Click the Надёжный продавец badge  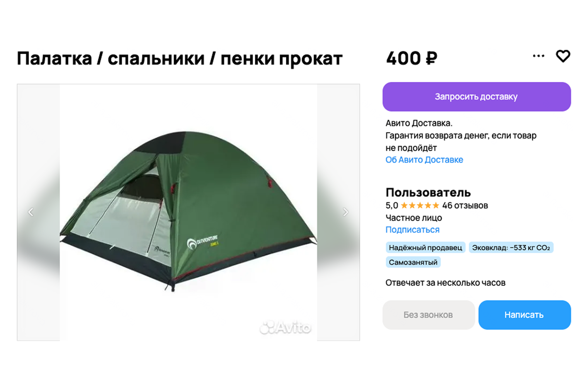click(x=426, y=247)
